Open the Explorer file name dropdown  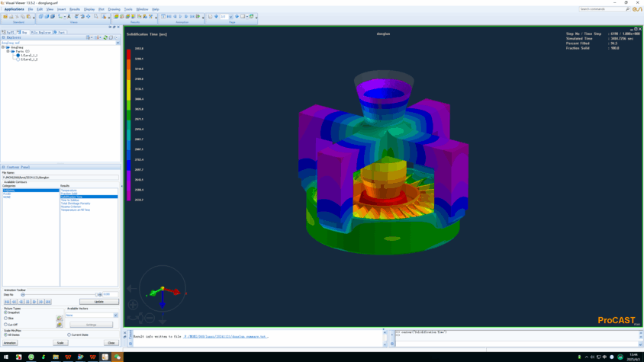click(x=118, y=43)
